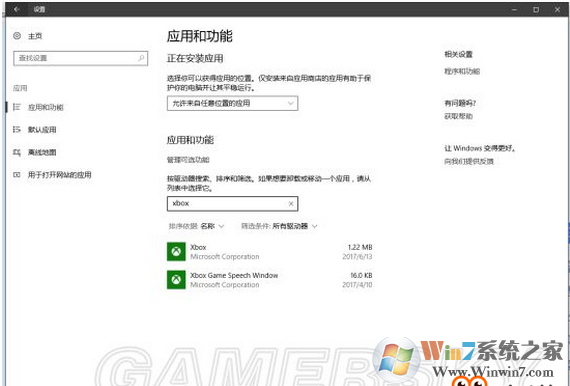The width and height of the screenshot is (570, 386).
Task: Click the 获取帮助 link
Action: [458, 116]
